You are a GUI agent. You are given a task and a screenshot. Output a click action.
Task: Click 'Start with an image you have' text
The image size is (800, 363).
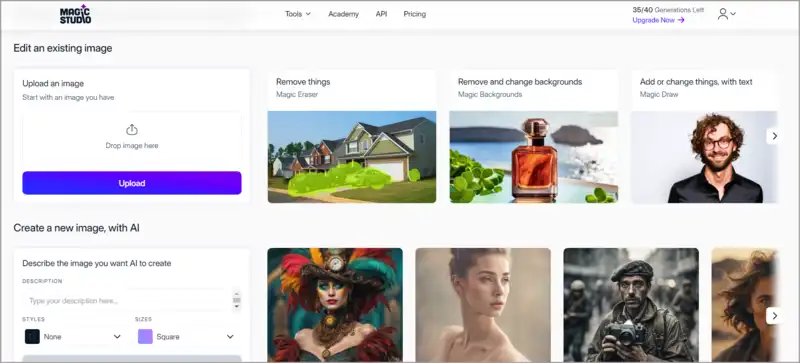[x=68, y=98]
